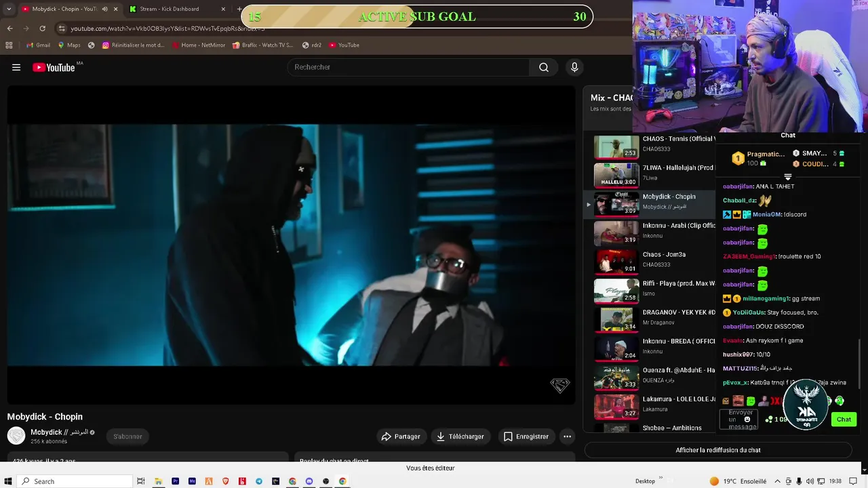Play Inkonnu - BREDA playlist item
This screenshot has height=488, width=868.
point(651,349)
